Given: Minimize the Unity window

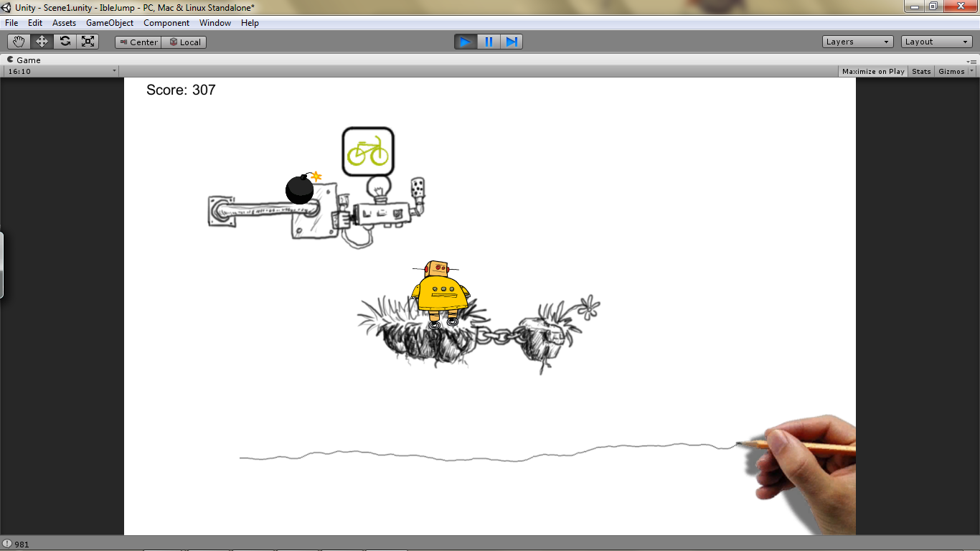Looking at the screenshot, I should (913, 6).
